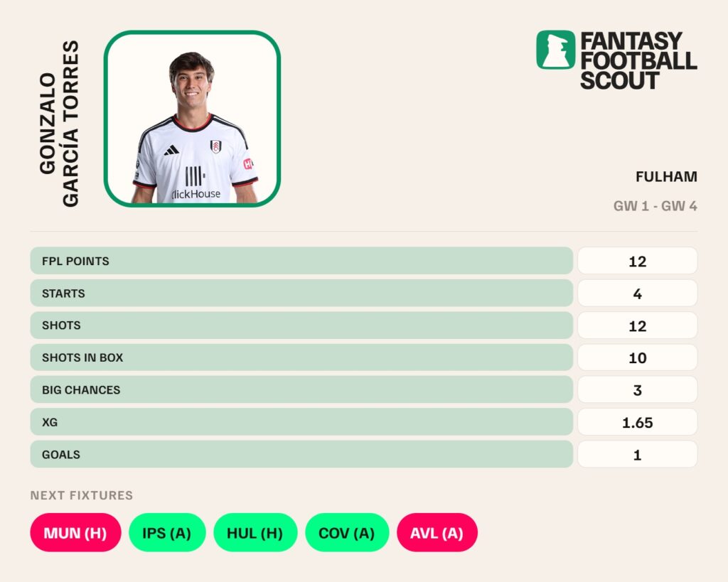Click the SHOTS stat bar
The height and width of the screenshot is (582, 728).
point(301,325)
